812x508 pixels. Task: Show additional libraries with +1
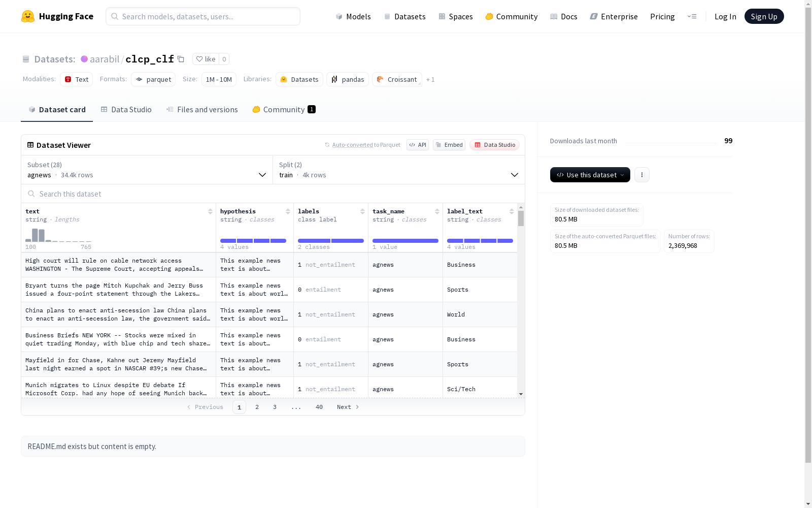pyautogui.click(x=430, y=79)
